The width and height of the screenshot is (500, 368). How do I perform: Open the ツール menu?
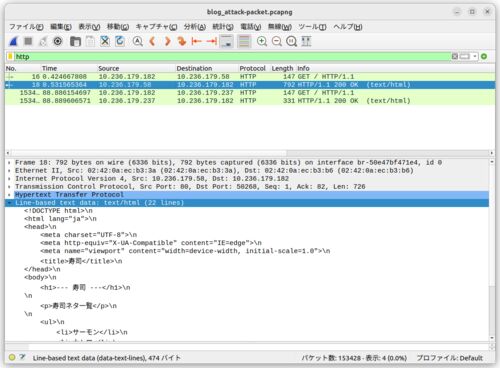click(312, 27)
